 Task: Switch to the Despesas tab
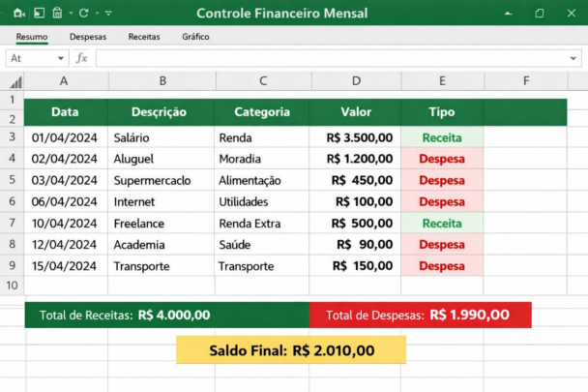[x=88, y=37]
